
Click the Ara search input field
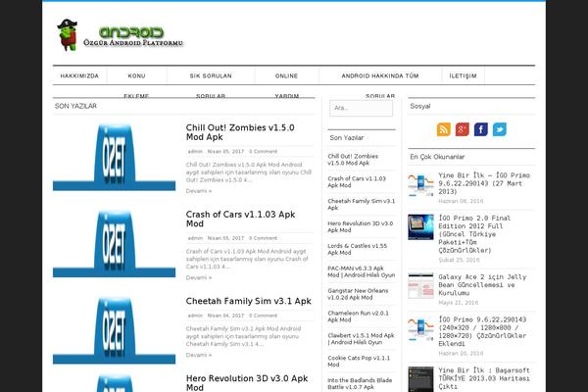coord(361,108)
